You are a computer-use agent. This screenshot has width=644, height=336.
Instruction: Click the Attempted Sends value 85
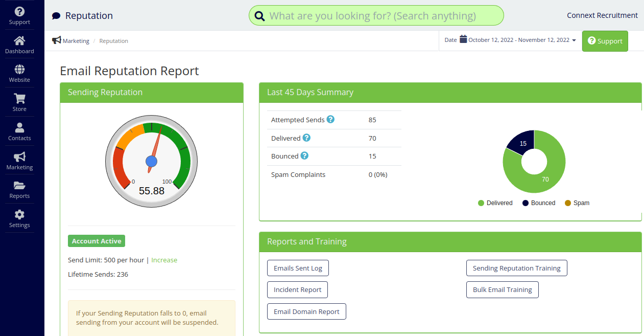pos(372,120)
